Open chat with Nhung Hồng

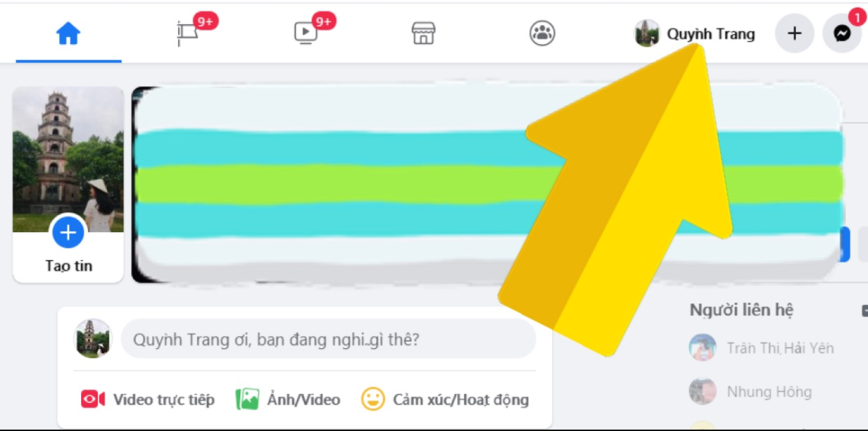coord(750,392)
